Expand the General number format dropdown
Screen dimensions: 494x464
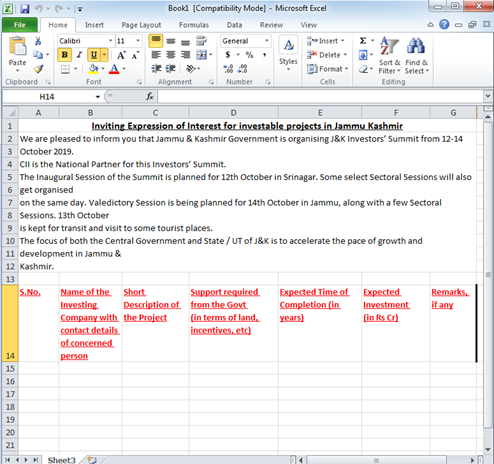267,41
